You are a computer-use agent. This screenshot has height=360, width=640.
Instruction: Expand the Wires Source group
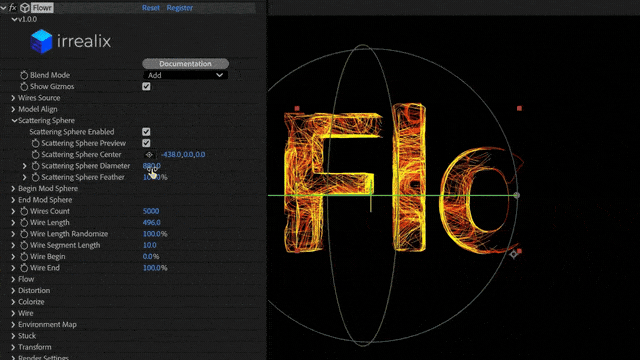pos(13,98)
